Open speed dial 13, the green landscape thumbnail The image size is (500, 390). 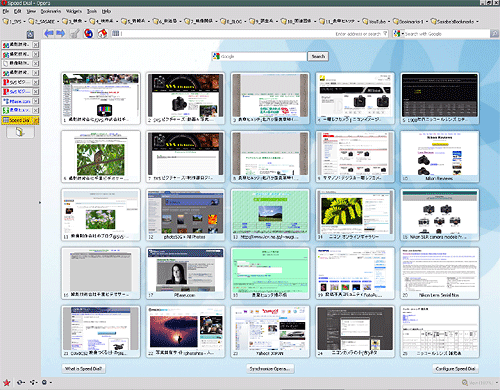tap(270, 215)
